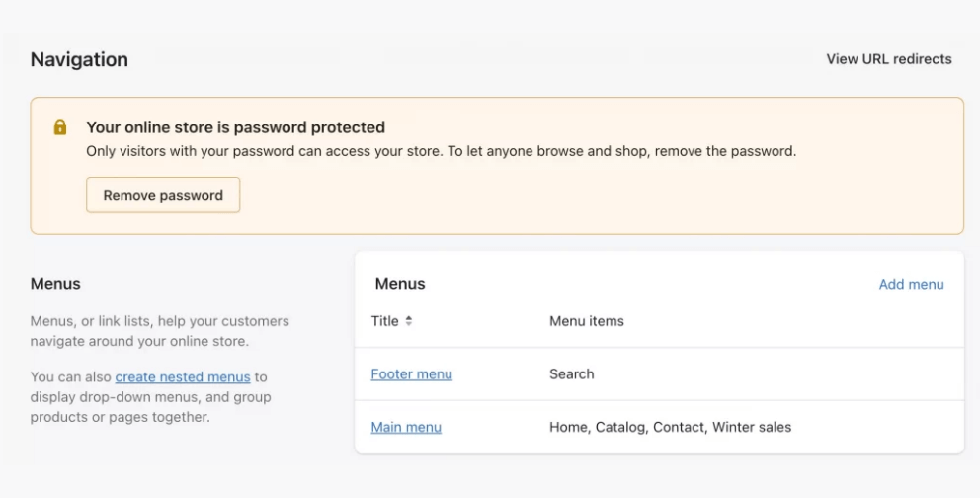980x498 pixels.
Task: Click the Remove password button
Action: (x=163, y=195)
